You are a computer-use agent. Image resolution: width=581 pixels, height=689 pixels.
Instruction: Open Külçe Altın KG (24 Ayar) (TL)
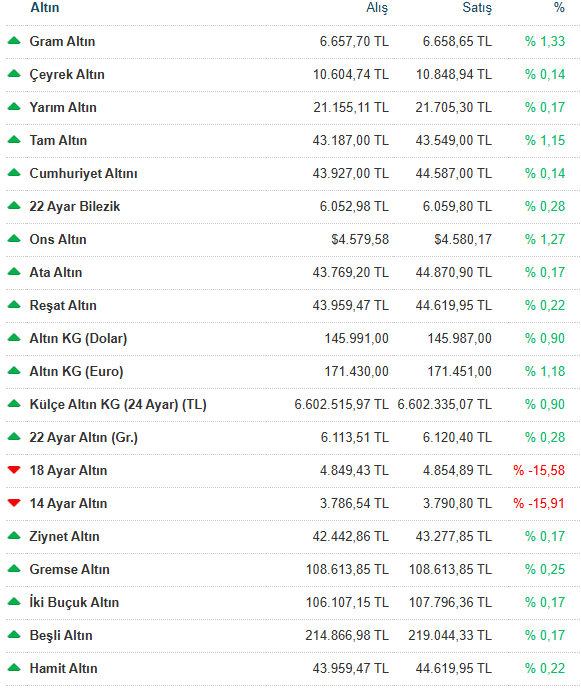[x=118, y=404]
